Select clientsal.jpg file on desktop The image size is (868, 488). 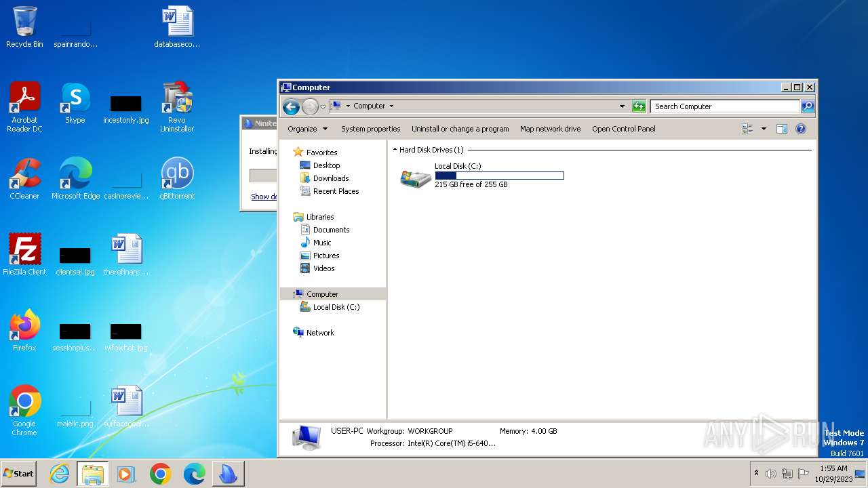pyautogui.click(x=75, y=260)
